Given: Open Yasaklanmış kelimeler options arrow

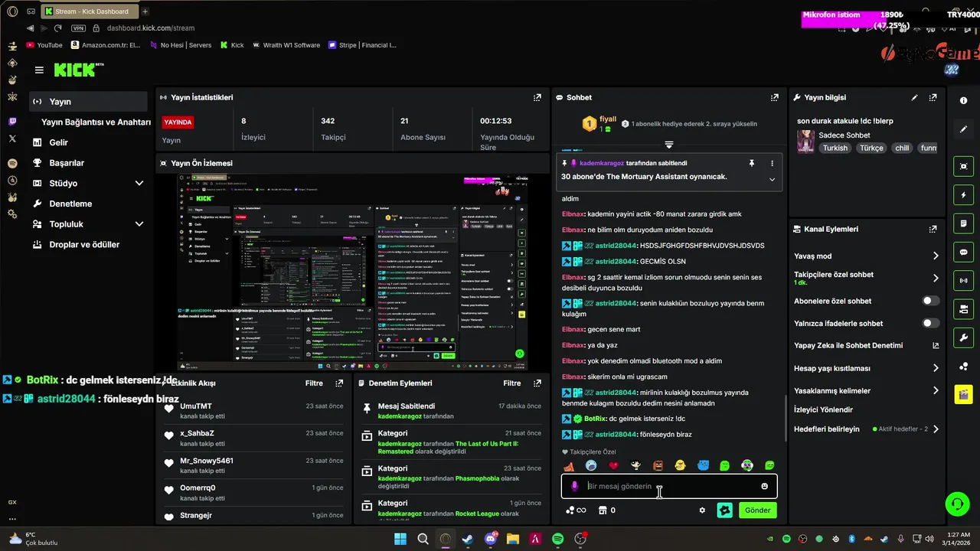Looking at the screenshot, I should (936, 390).
